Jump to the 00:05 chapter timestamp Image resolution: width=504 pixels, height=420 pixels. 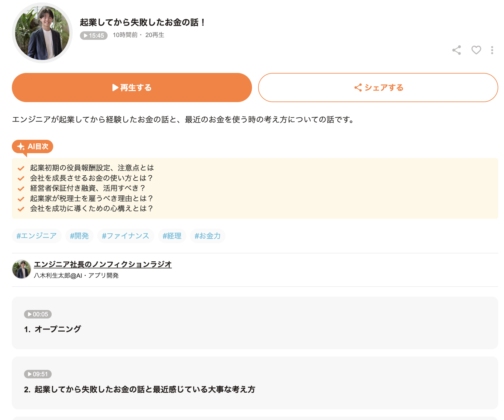pos(38,314)
